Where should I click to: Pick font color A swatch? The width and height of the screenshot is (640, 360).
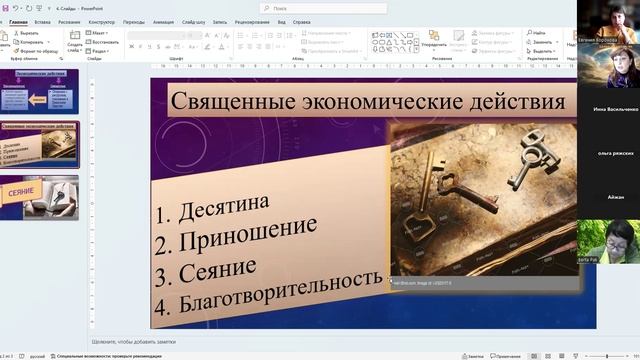coord(221,47)
